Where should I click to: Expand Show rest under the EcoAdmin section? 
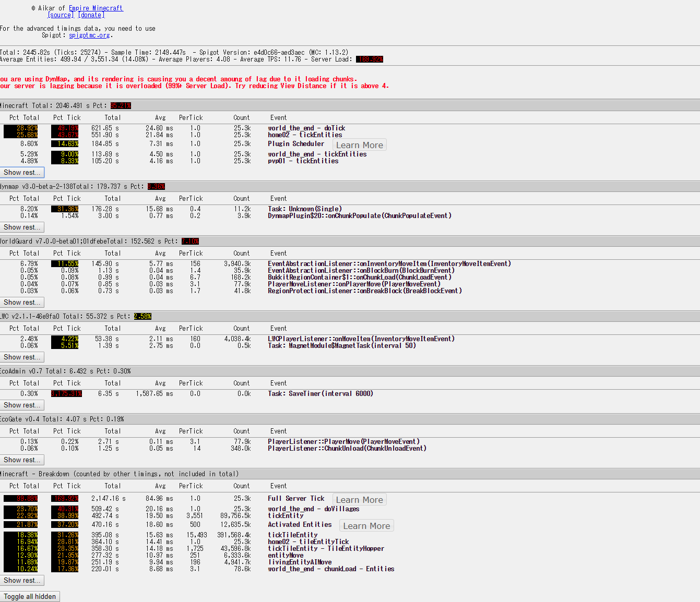tap(22, 405)
